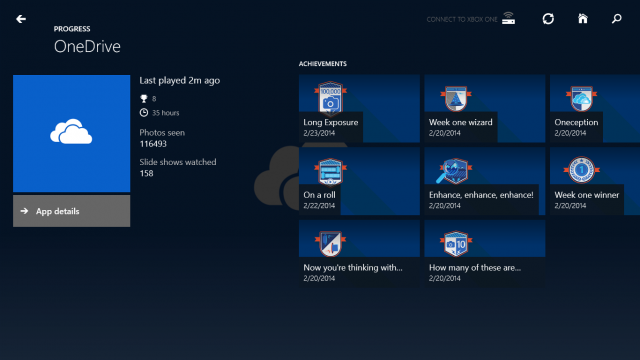
Task: Click the trophy achievements count icon
Action: 144,98
